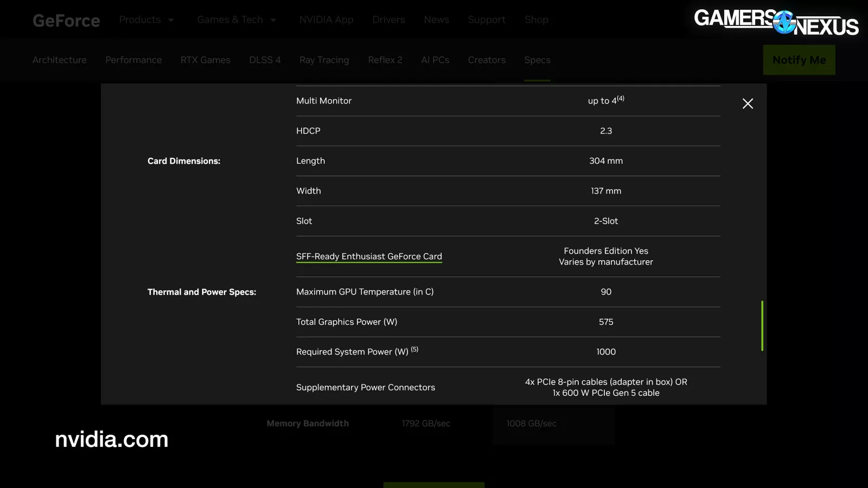Follow the SFF-Ready Enthusiast GeForce Card link
The width and height of the screenshot is (868, 488).
coord(369,256)
